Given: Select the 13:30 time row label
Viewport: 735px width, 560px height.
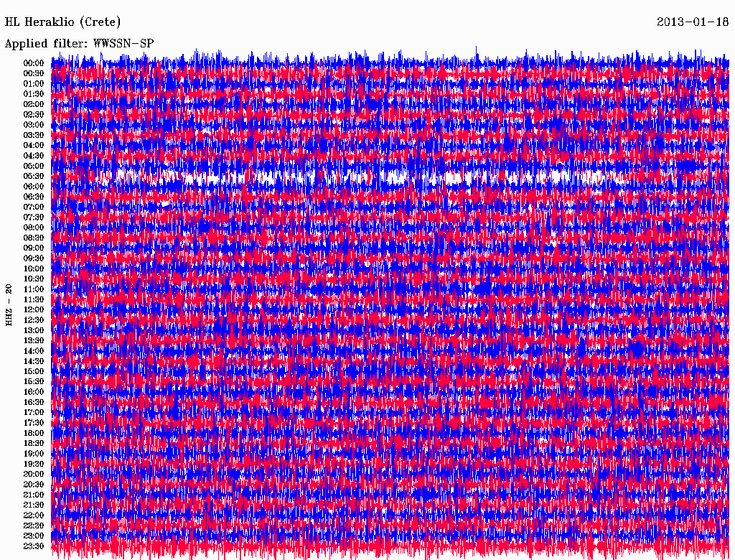Looking at the screenshot, I should coord(34,340).
